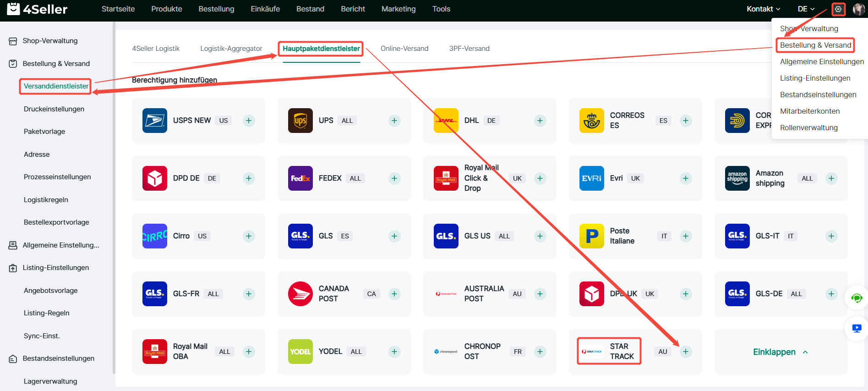Add GLS US carrier with plus icon
The height and width of the screenshot is (391, 868).
coord(540,236)
